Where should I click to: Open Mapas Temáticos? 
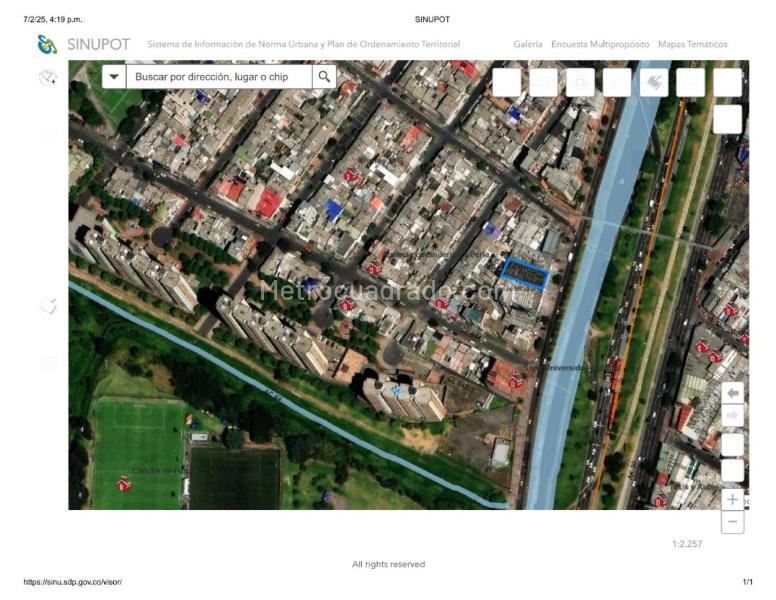(x=692, y=44)
